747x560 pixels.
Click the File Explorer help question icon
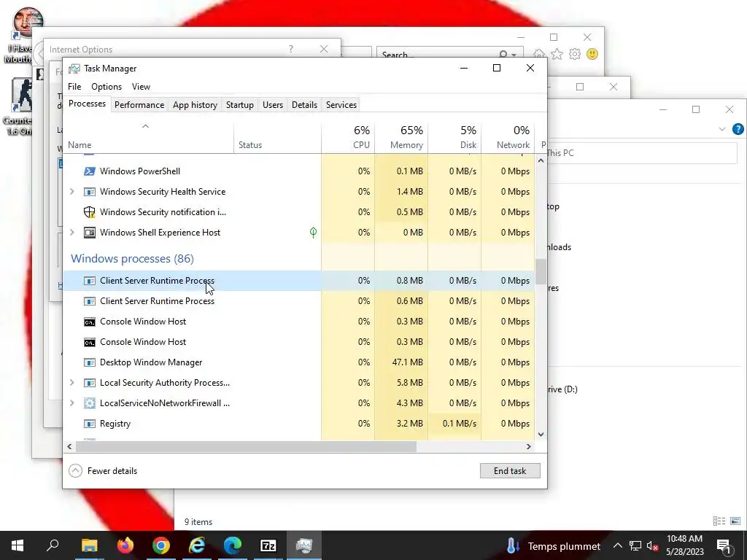(738, 129)
